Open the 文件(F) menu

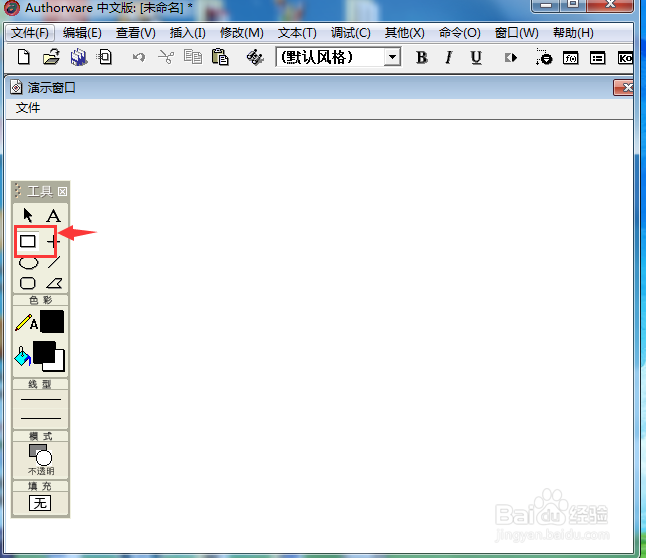30,33
